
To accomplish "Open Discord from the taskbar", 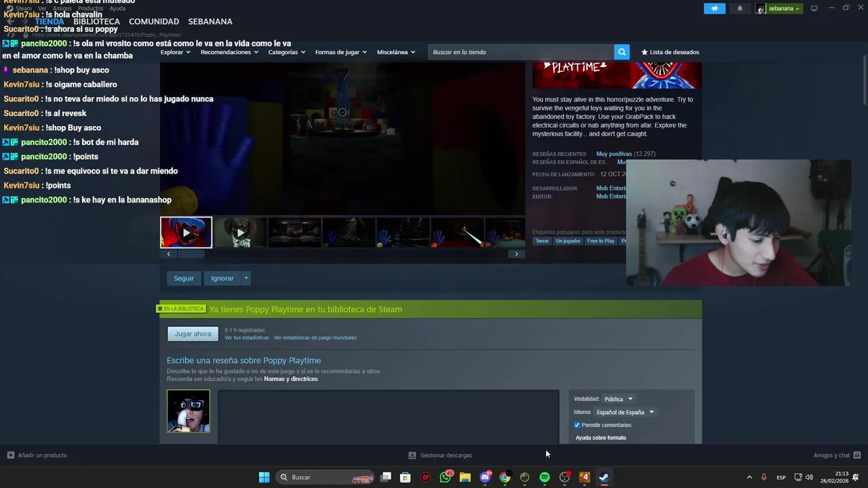I will click(485, 477).
